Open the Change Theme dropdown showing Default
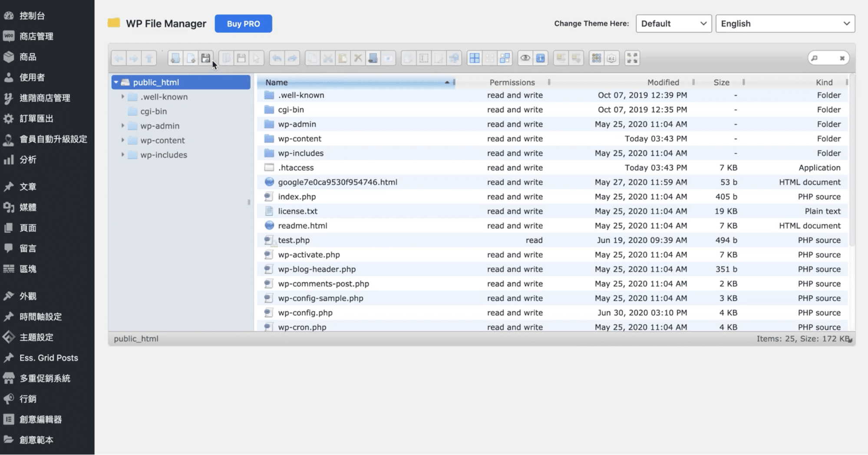The height and width of the screenshot is (455, 868). point(673,23)
